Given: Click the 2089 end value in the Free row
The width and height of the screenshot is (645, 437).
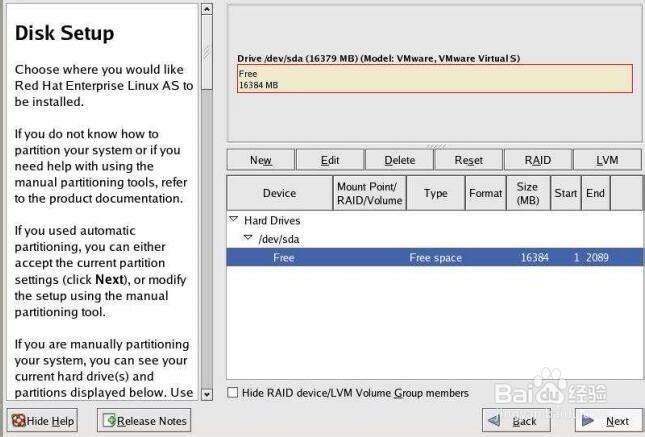Looking at the screenshot, I should pyautogui.click(x=597, y=258).
